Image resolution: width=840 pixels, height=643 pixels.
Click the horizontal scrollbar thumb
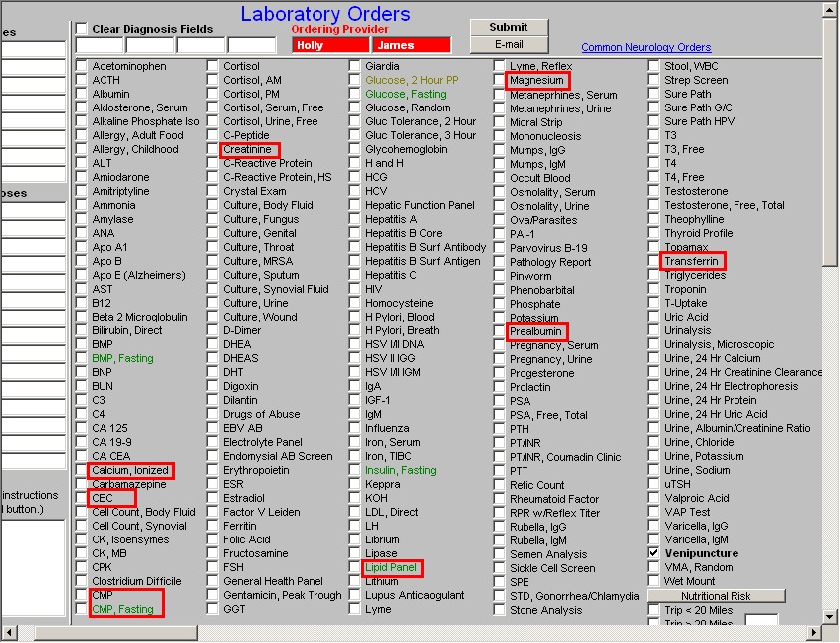tap(115, 633)
